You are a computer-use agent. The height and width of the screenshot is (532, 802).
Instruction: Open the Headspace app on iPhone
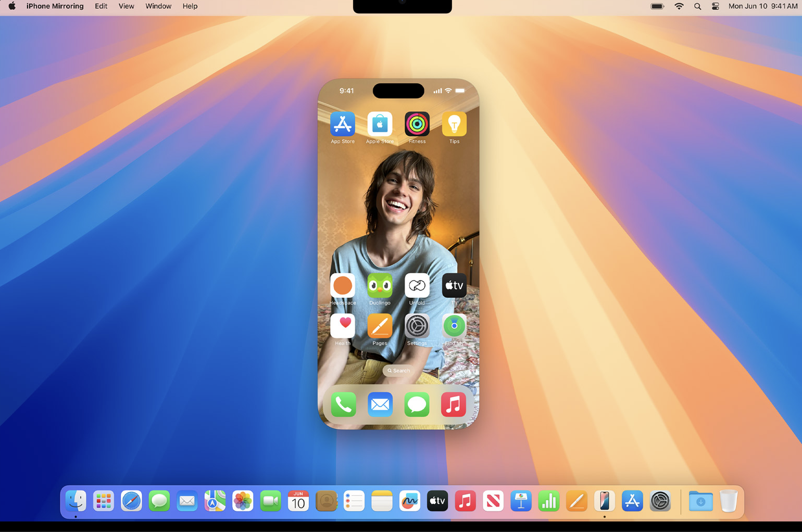pos(343,285)
